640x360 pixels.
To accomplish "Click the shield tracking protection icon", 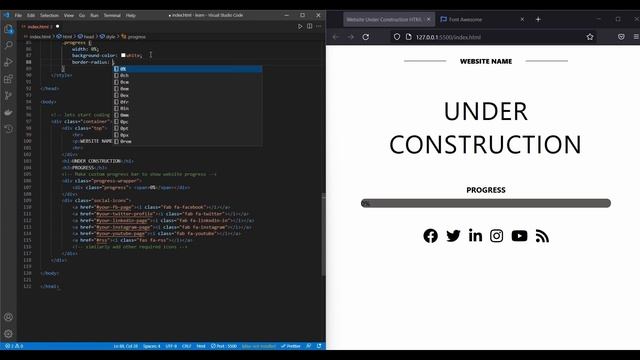I will pyautogui.click(x=397, y=37).
